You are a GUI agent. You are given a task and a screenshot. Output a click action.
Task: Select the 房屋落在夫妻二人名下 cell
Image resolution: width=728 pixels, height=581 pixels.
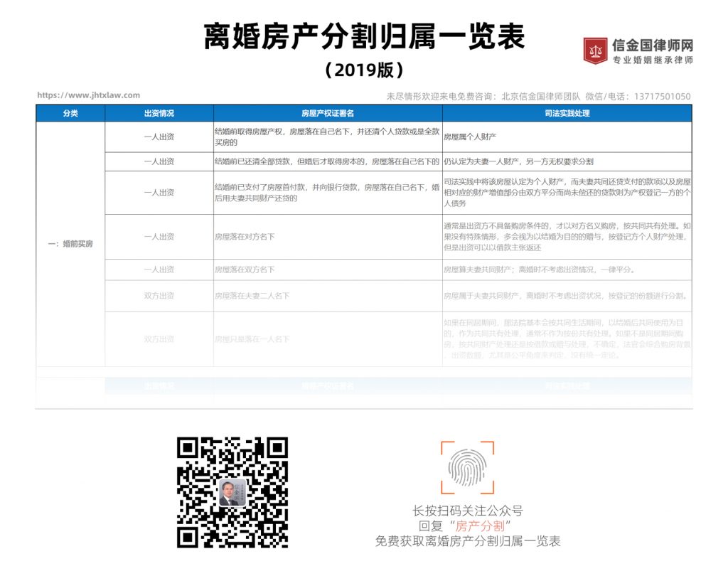pos(328,296)
